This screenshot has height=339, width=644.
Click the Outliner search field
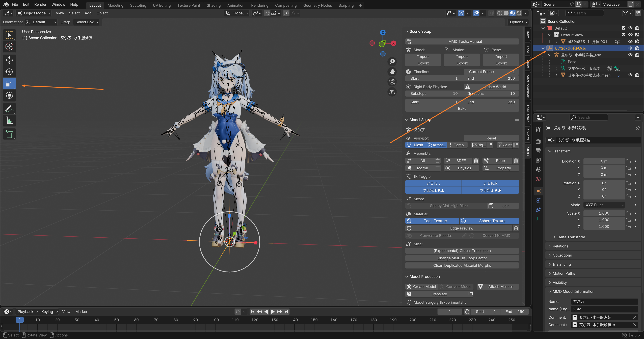click(x=584, y=13)
